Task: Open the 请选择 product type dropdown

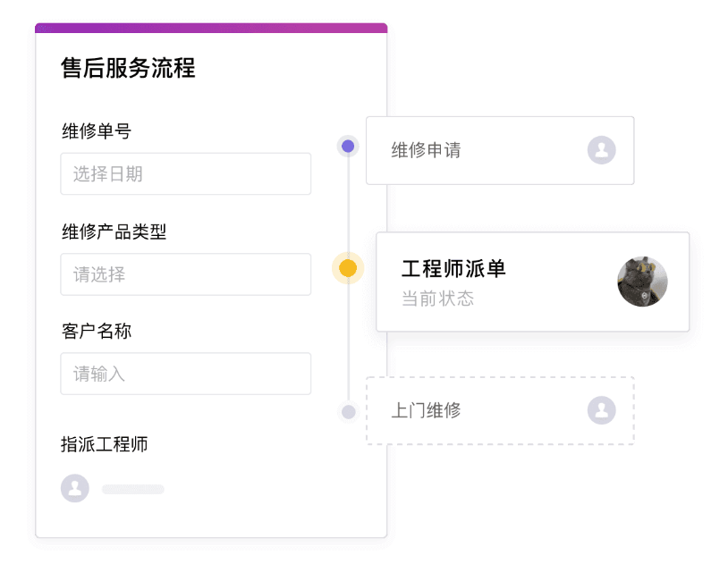Action: 185,274
